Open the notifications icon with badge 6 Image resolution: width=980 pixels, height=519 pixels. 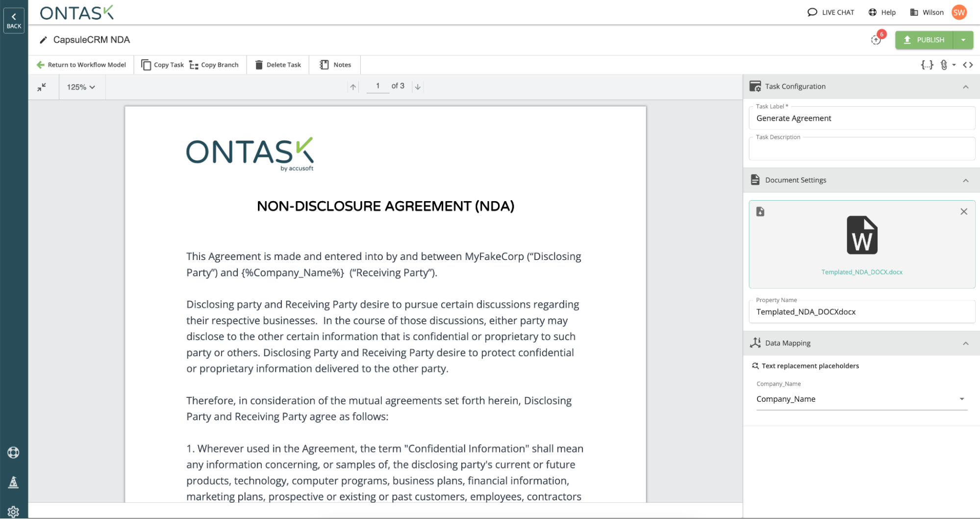[877, 39]
